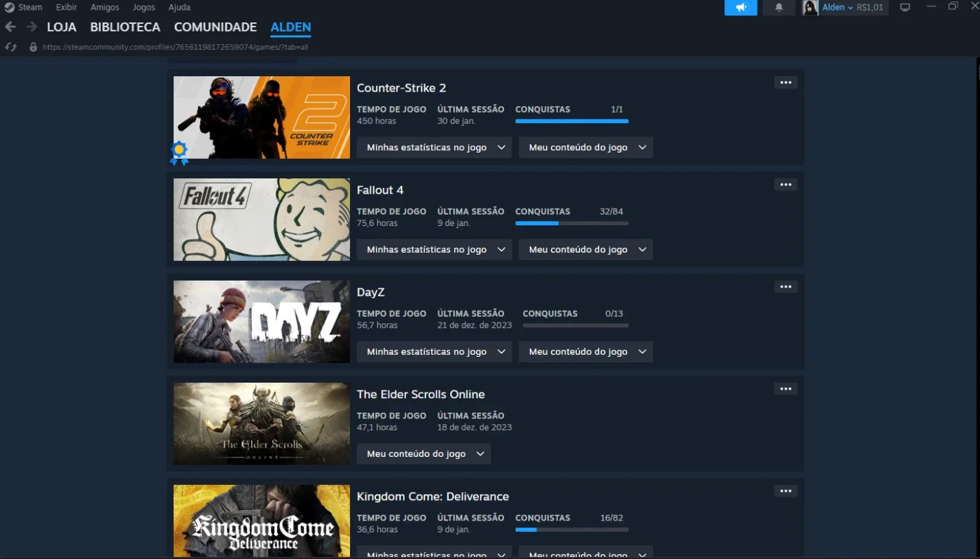Image resolution: width=980 pixels, height=559 pixels.
Task: Click the '36,6 horas' playtime text
Action: pyautogui.click(x=377, y=530)
